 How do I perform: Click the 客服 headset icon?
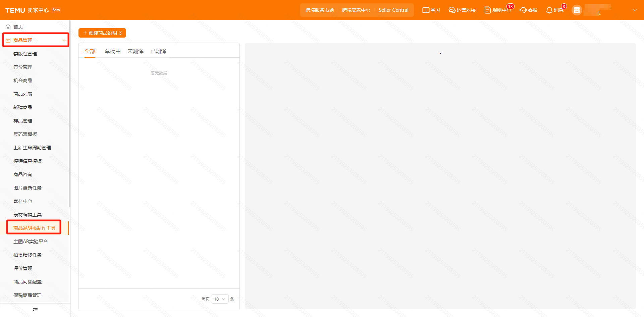click(523, 10)
